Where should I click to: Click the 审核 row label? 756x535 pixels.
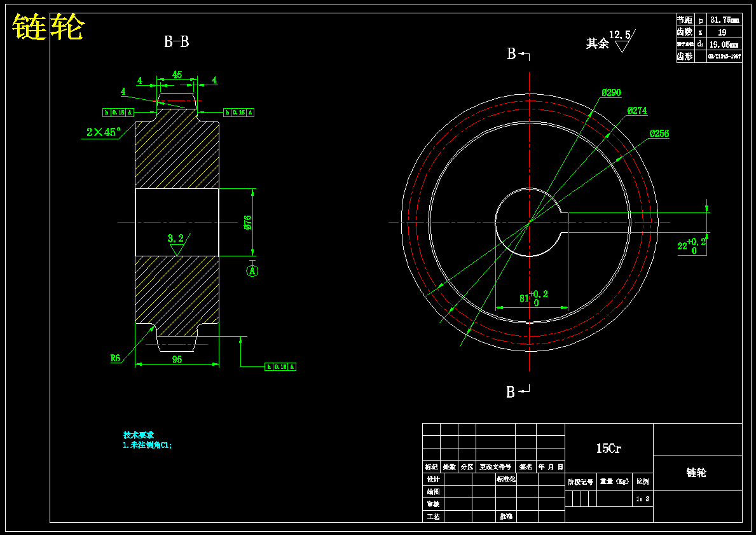433,504
